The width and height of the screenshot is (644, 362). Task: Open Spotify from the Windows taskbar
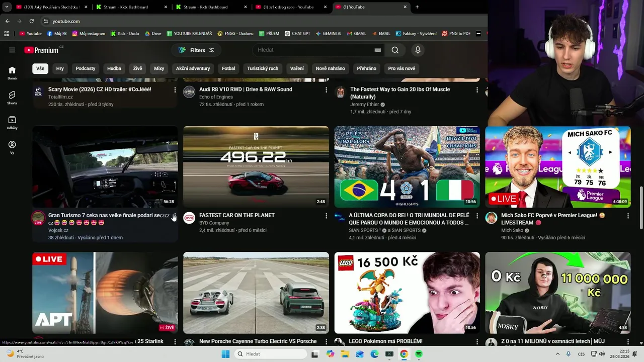(x=419, y=354)
